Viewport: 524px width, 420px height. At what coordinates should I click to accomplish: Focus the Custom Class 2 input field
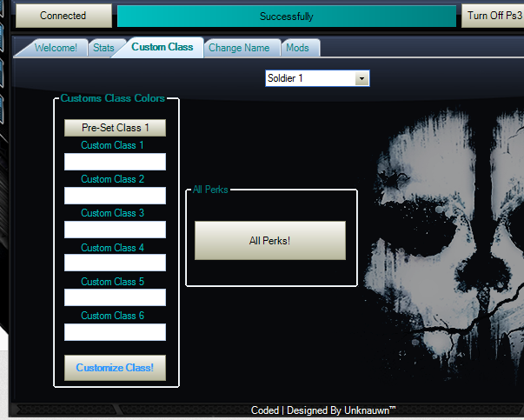point(115,196)
